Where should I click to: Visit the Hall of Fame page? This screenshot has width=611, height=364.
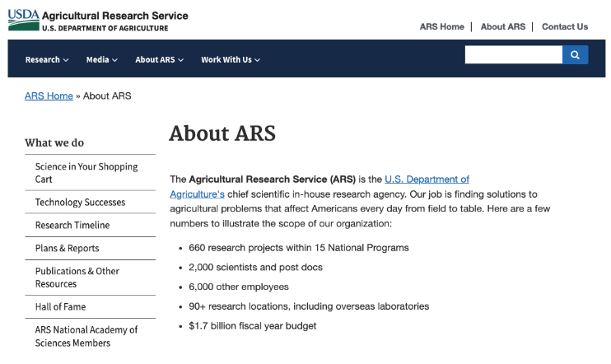tap(60, 306)
